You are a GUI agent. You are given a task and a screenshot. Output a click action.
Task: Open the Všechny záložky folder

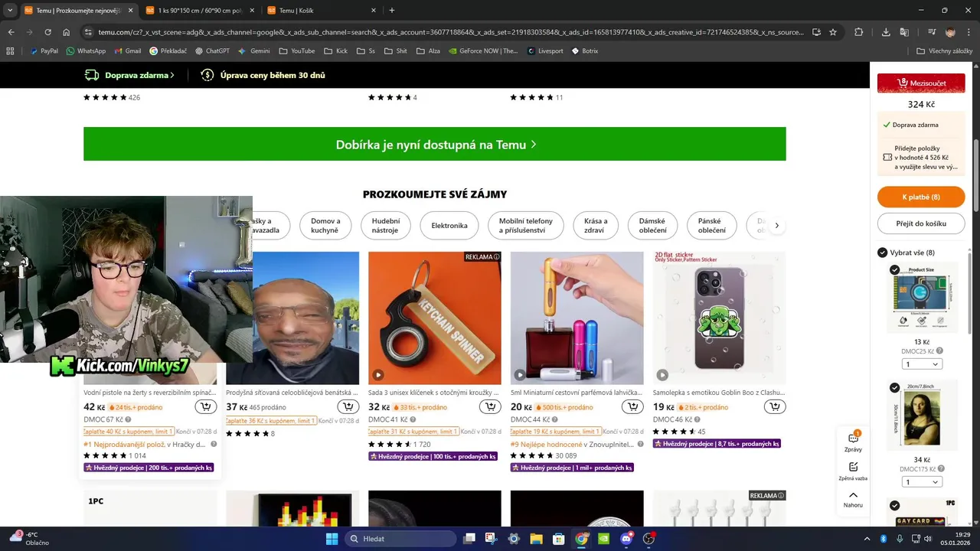(945, 51)
